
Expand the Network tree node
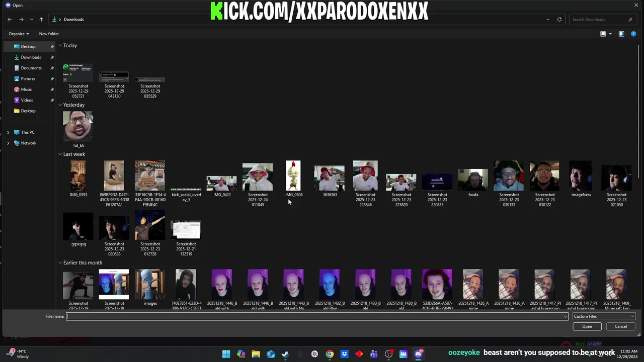click(8, 143)
